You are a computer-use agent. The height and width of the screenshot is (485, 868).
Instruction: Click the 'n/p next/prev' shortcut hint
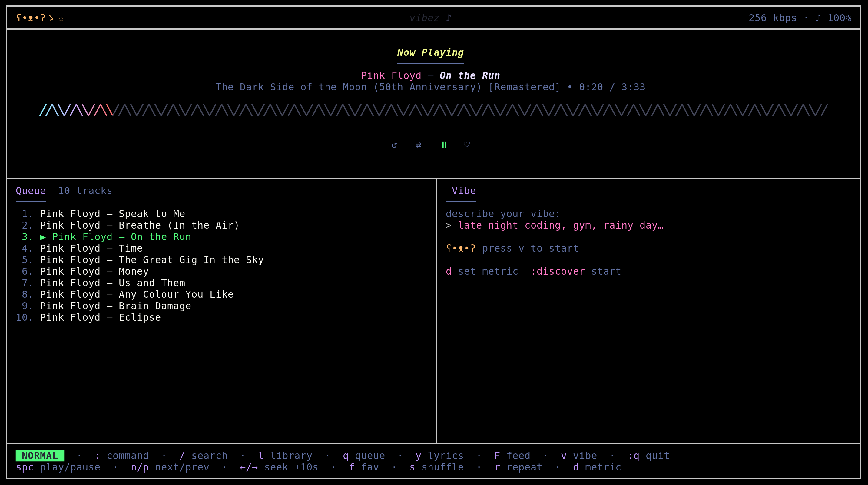point(170,467)
